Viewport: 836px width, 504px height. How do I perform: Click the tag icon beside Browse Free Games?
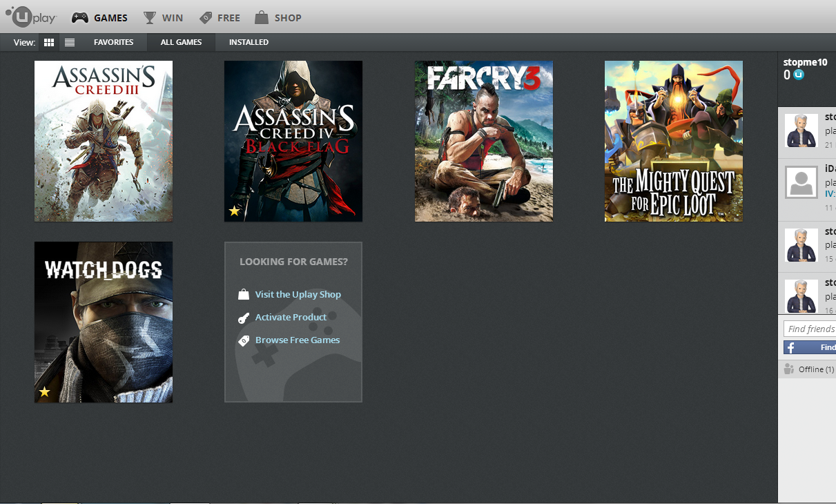244,340
